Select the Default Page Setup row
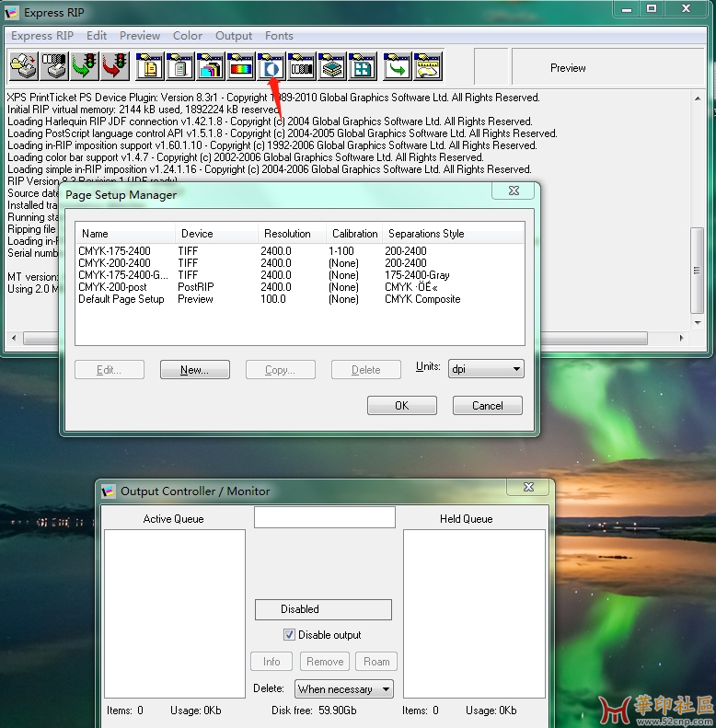Screen dimensions: 716x728 click(x=299, y=299)
